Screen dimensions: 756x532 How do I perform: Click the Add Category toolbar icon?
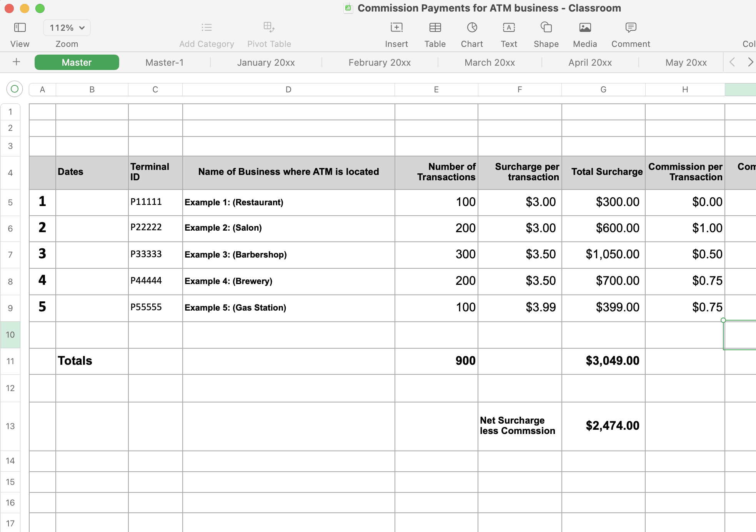(206, 28)
